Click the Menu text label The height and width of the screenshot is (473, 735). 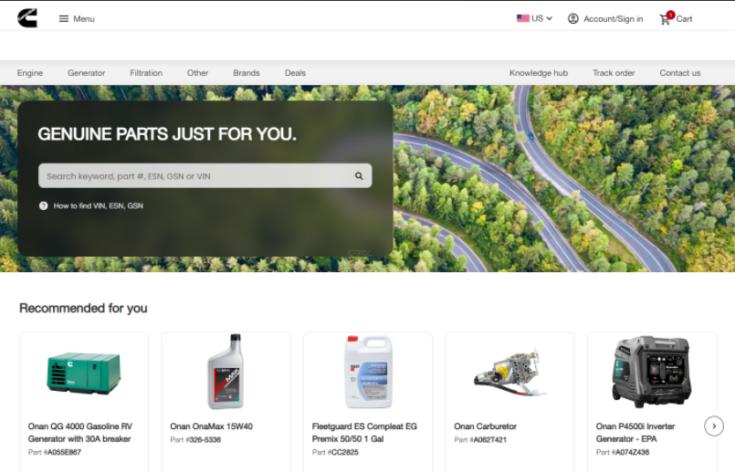tap(84, 19)
